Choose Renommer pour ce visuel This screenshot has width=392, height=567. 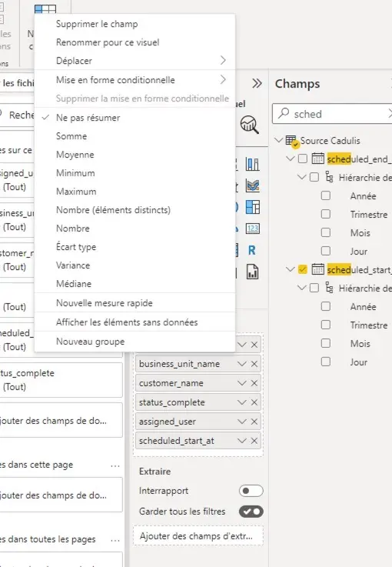click(x=135, y=42)
